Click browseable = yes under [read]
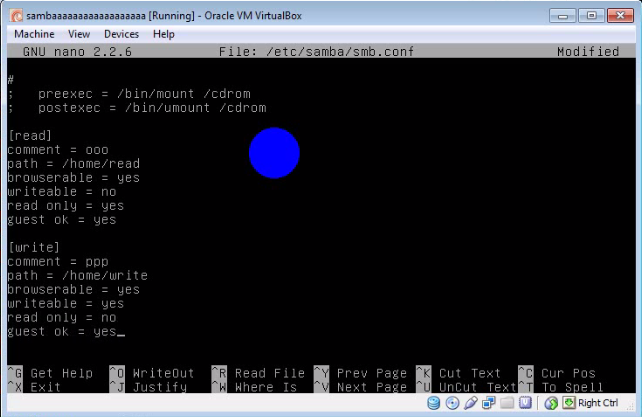This screenshot has width=642, height=417. click(74, 177)
